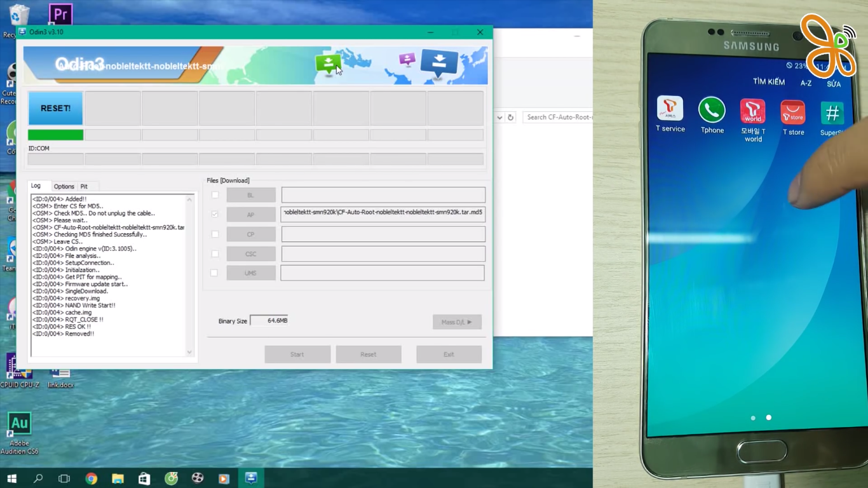Click log line "<ID:0/004> Removed!!"
Viewport: 868px width, 488px height.
pos(63,334)
